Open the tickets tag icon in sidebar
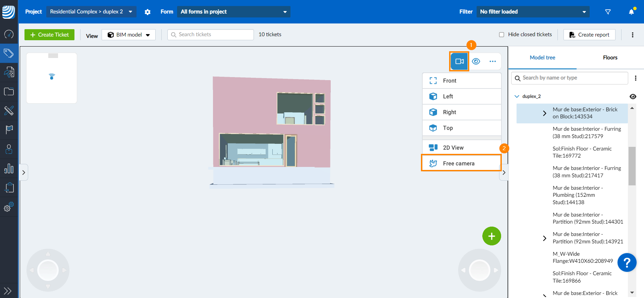The image size is (644, 298). tap(9, 53)
